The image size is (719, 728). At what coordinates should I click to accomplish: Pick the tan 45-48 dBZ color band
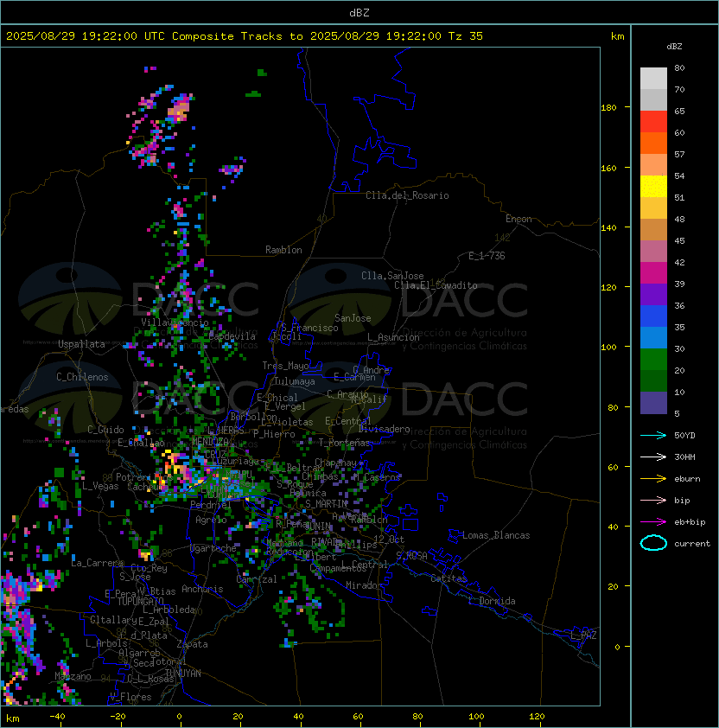(653, 229)
